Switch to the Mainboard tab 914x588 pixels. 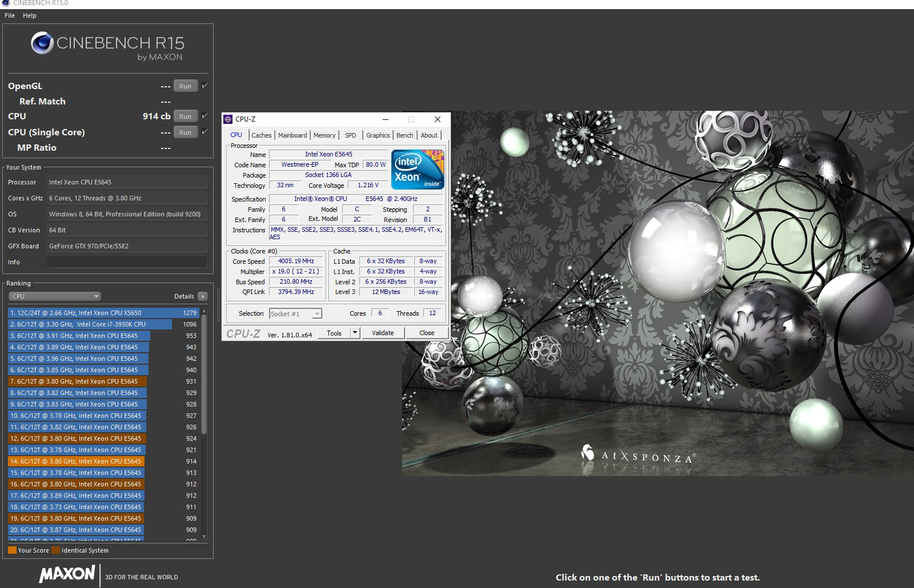tap(292, 135)
